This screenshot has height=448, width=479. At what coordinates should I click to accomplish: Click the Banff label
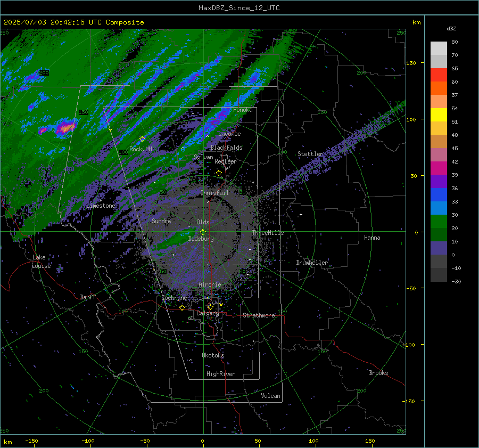[x=88, y=297]
